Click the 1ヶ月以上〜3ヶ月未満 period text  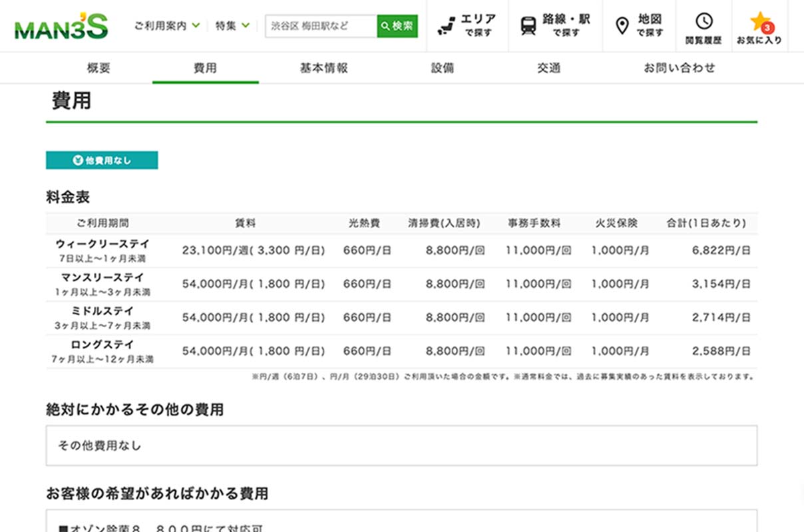102,292
